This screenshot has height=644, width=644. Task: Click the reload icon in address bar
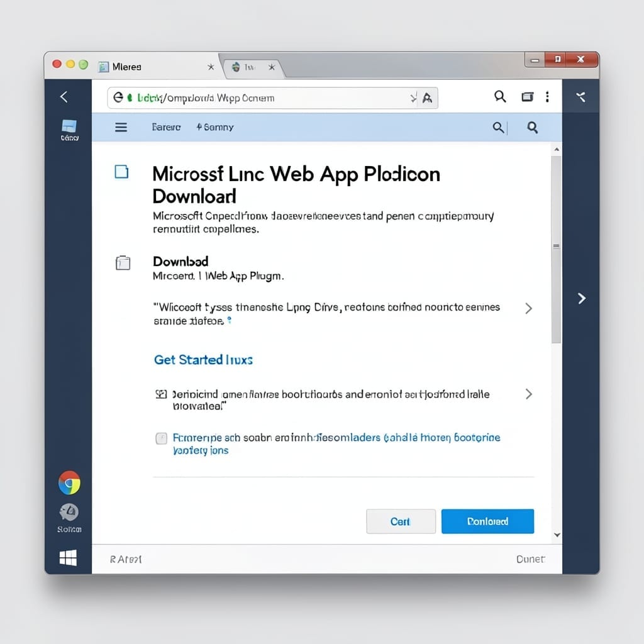point(118,97)
